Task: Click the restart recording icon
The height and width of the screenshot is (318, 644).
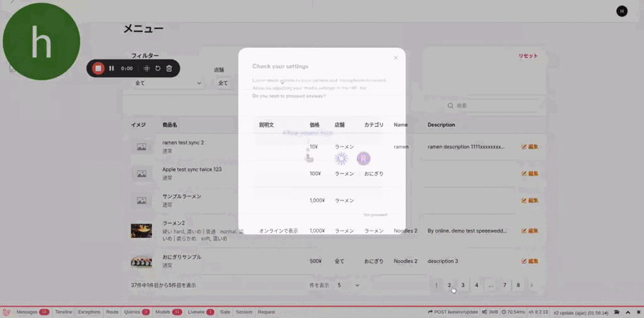Action: [x=158, y=69]
